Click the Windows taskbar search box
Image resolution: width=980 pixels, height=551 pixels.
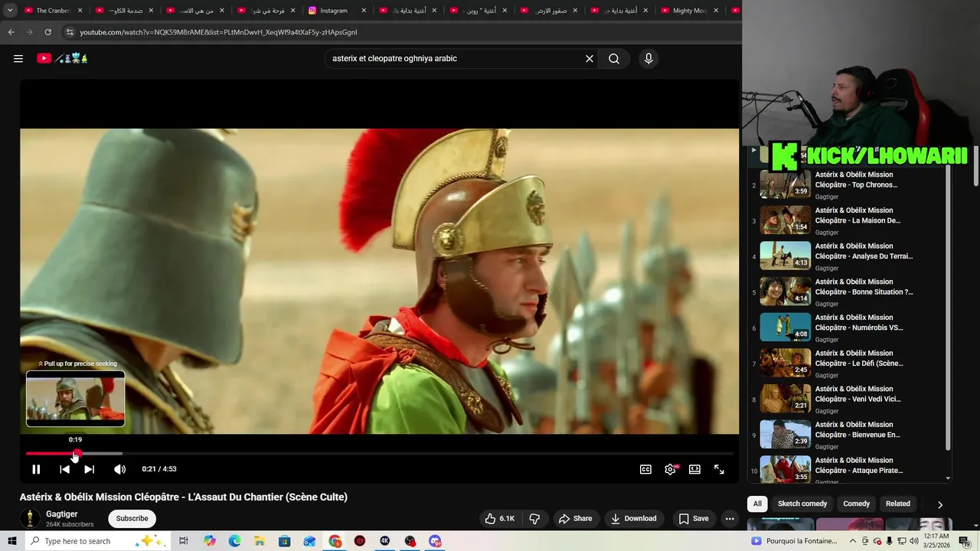[97, 541]
